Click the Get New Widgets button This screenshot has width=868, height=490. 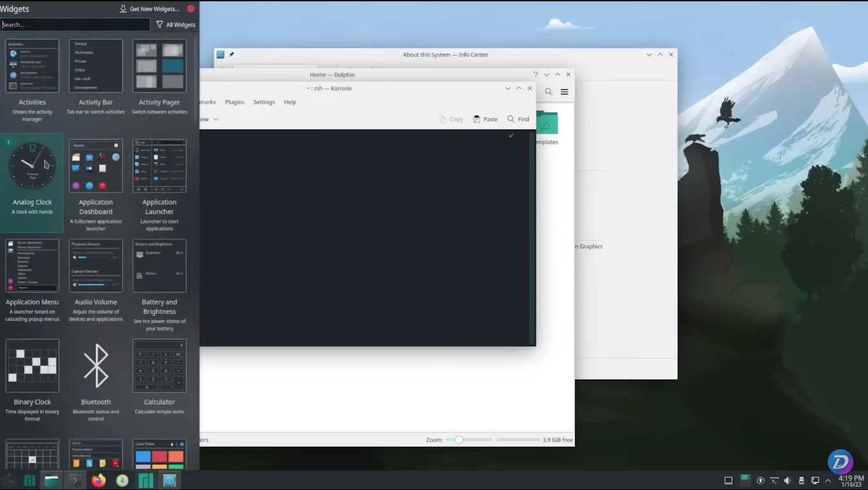(149, 8)
